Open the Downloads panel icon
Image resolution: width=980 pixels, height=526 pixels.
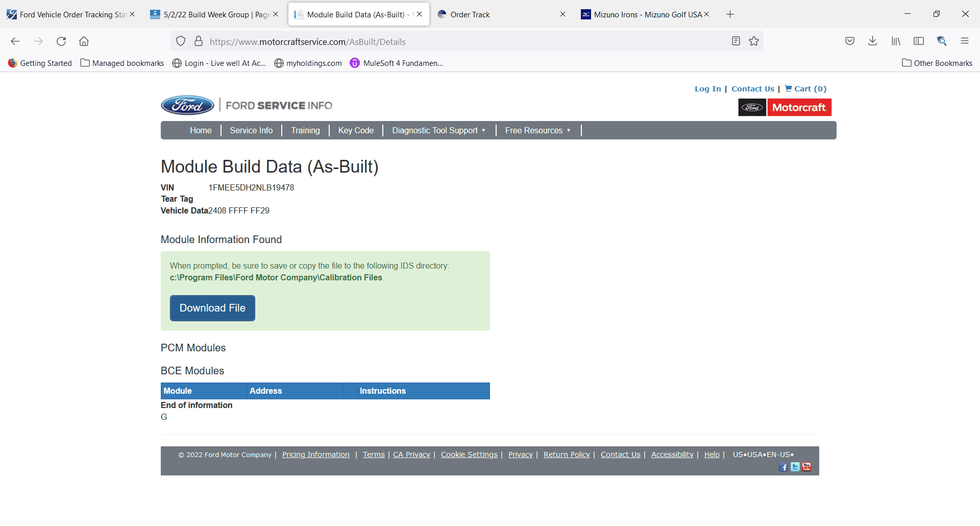click(x=873, y=41)
